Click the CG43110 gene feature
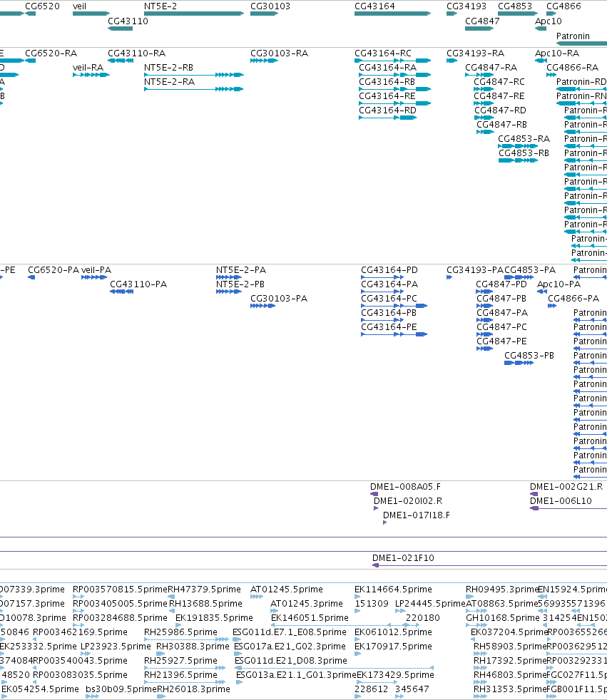 tap(120, 29)
